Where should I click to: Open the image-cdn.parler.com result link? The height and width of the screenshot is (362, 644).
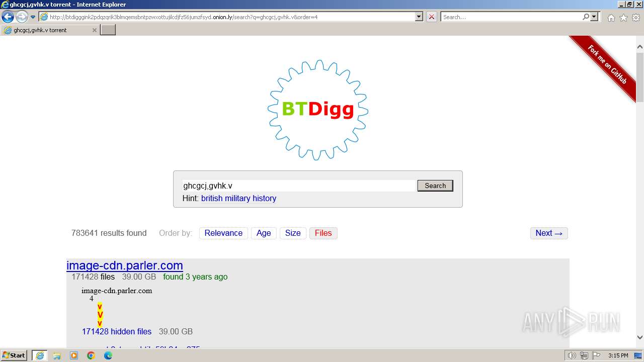[x=125, y=265]
